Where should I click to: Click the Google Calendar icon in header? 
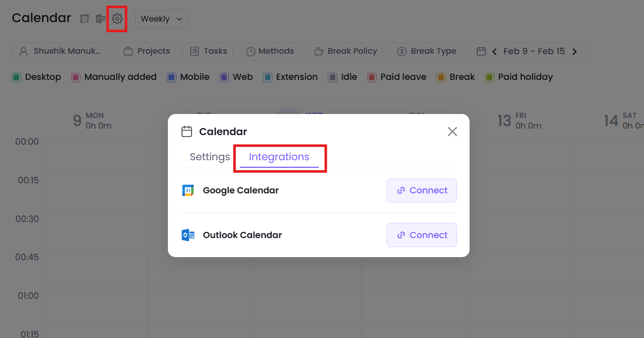pyautogui.click(x=85, y=19)
